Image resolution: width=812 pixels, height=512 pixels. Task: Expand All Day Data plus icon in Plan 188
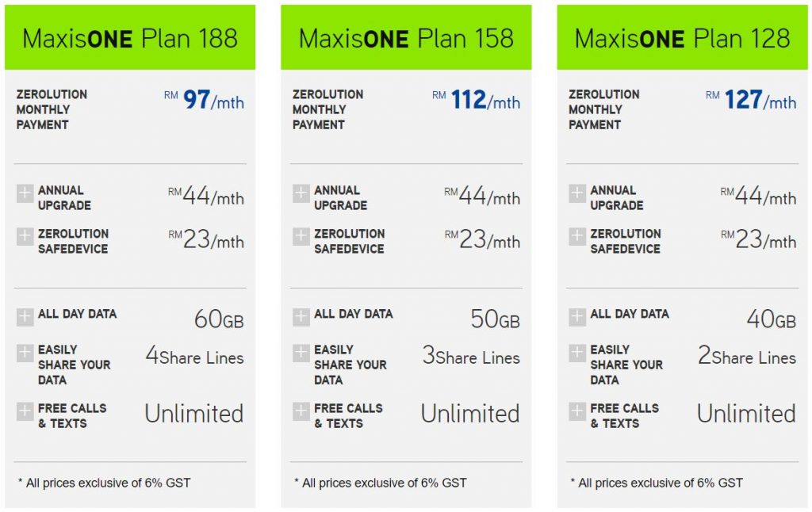(x=25, y=317)
